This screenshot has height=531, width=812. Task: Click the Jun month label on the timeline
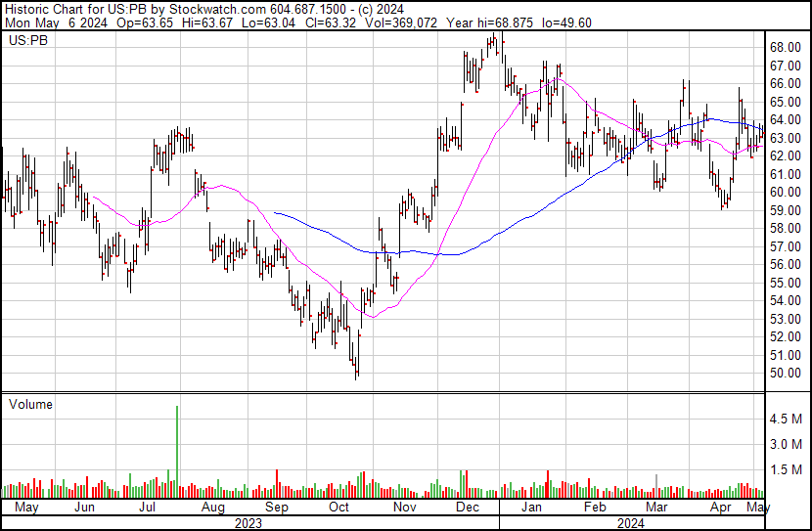[x=84, y=507]
